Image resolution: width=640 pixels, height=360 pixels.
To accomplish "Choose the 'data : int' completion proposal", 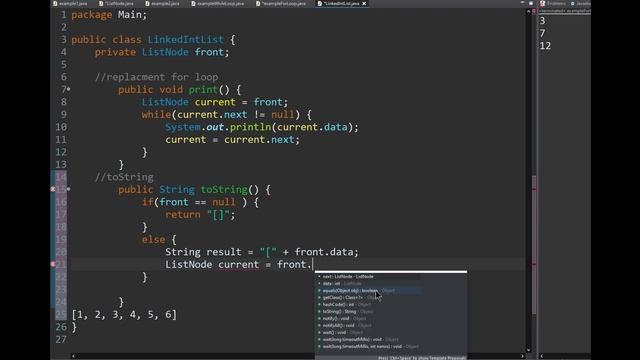I will (391, 283).
